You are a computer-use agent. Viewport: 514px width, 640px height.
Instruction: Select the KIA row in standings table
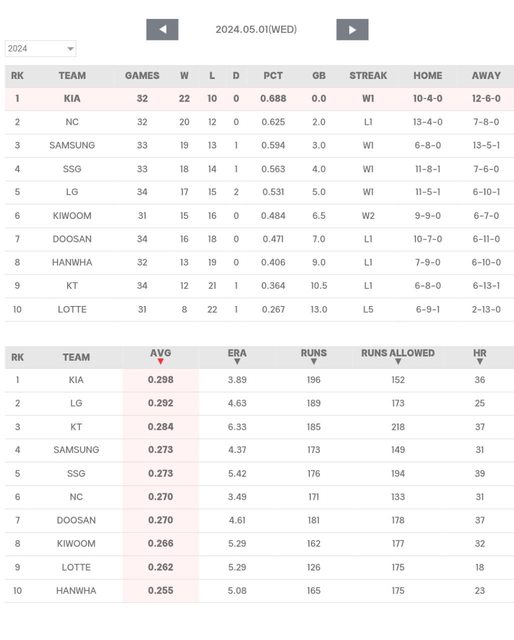(259, 98)
